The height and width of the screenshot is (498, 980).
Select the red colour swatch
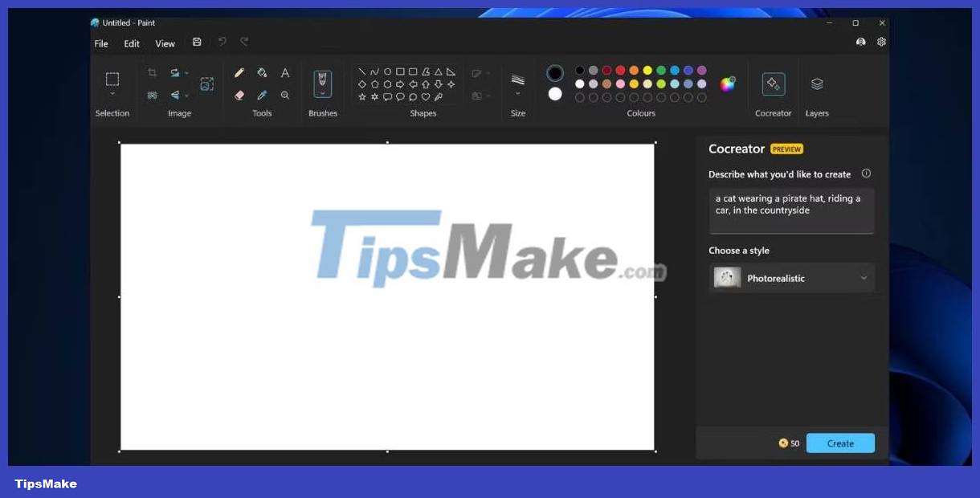(620, 70)
